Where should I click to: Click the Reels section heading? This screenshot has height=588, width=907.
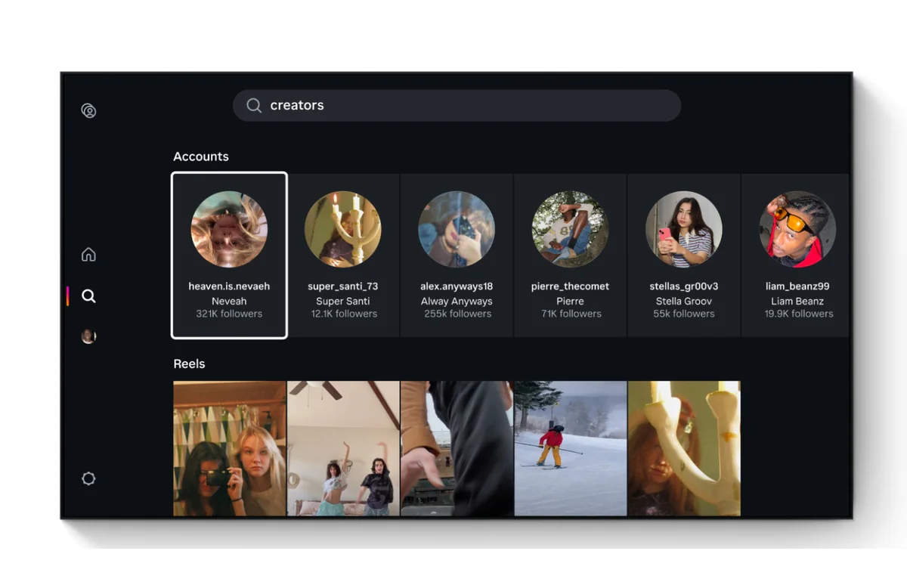coord(189,364)
